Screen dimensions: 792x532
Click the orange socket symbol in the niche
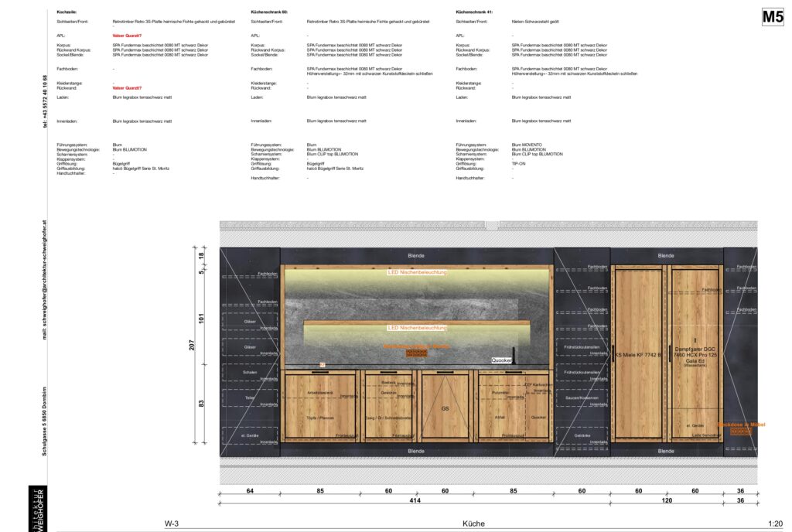pos(416,353)
